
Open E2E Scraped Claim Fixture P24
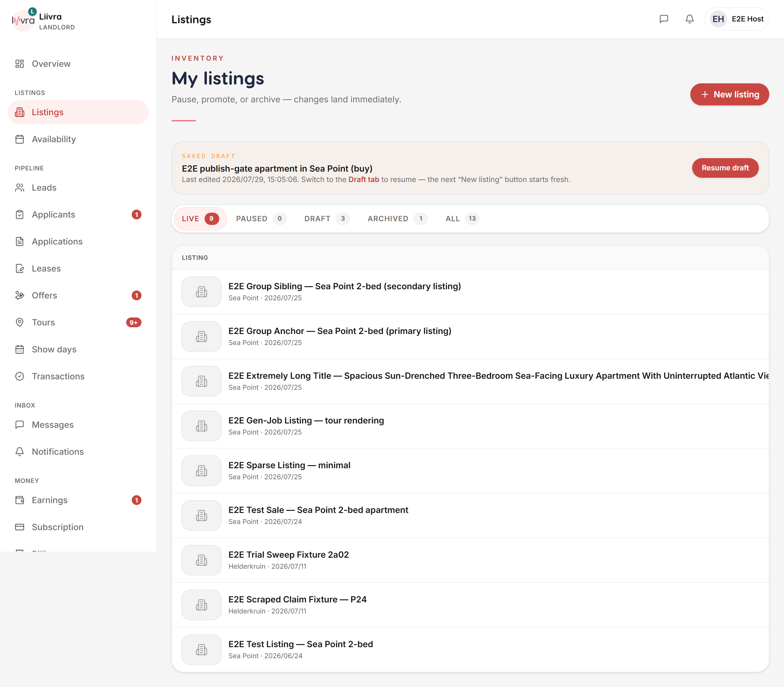point(470,605)
